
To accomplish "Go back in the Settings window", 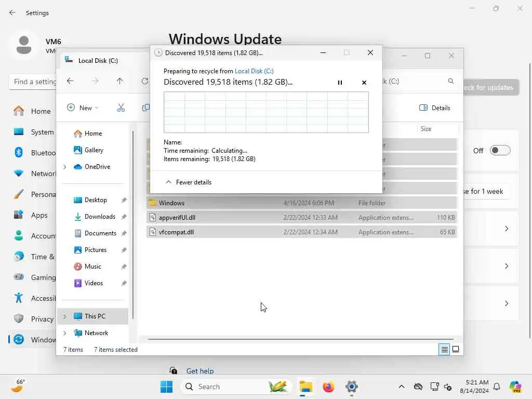I will click(x=12, y=12).
